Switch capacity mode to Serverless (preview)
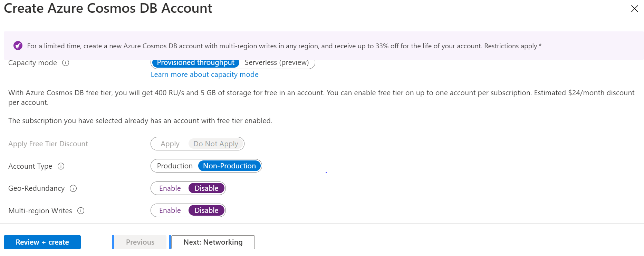 click(x=277, y=63)
